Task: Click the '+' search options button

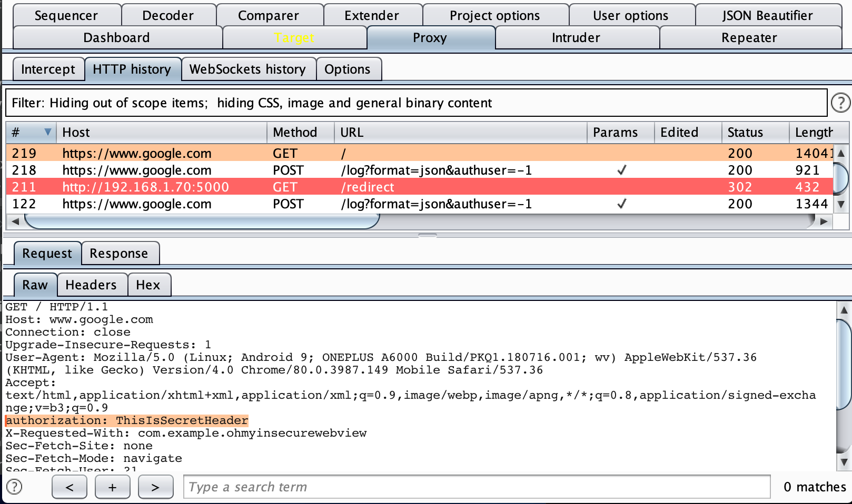Action: (x=113, y=487)
